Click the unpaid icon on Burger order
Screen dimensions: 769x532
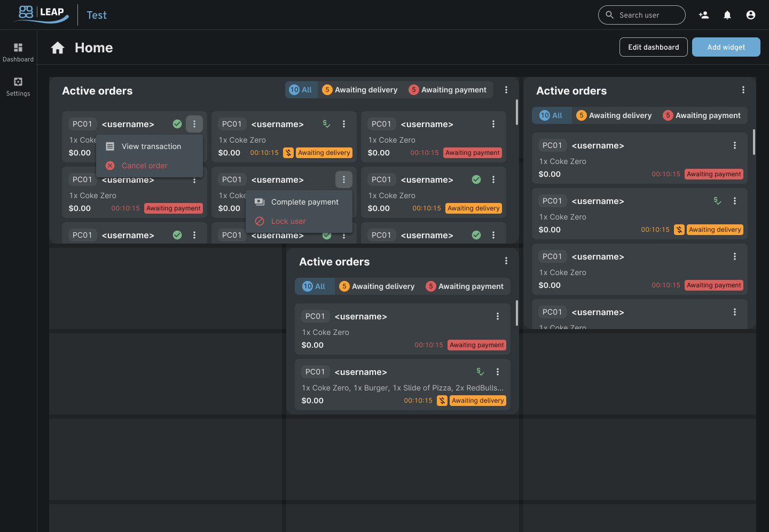tap(442, 401)
